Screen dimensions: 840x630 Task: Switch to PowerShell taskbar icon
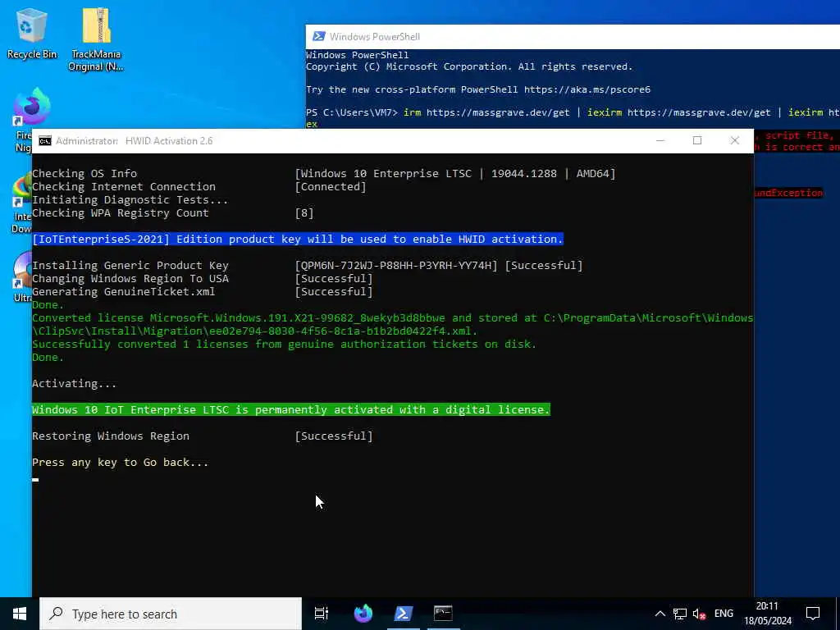click(403, 614)
